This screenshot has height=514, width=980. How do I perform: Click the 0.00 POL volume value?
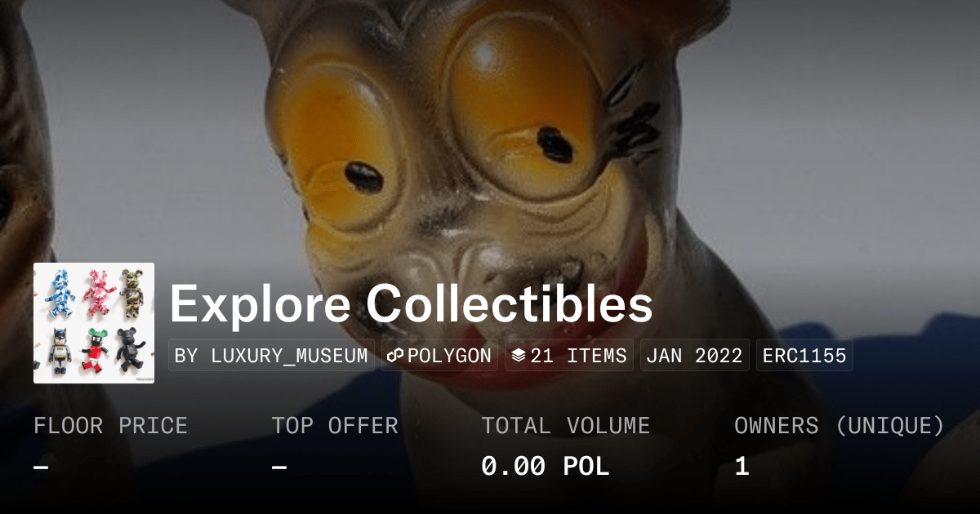pos(545,467)
